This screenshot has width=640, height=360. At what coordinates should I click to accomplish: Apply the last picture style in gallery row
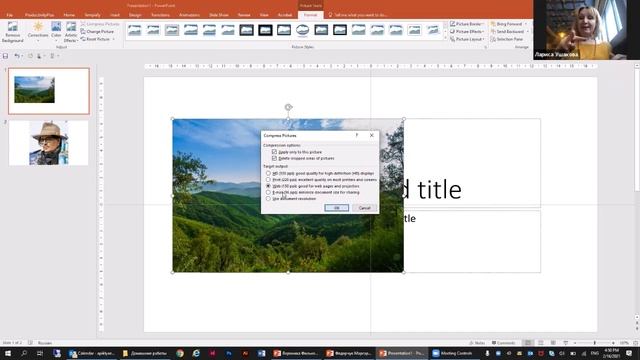coord(433,30)
